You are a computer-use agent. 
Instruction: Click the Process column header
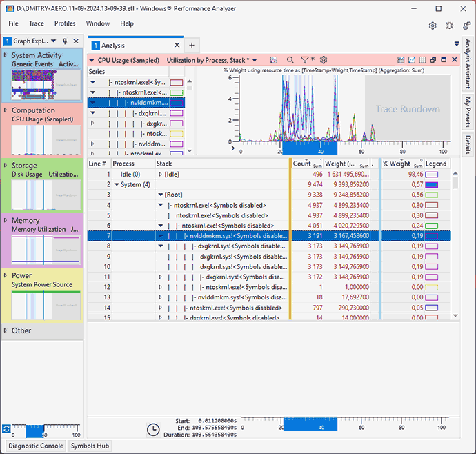[133, 164]
